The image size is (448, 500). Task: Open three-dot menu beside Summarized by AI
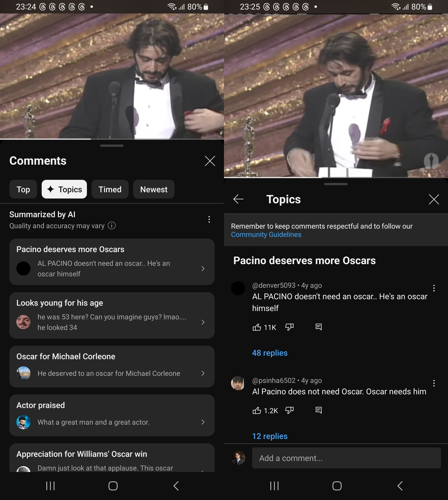209,219
